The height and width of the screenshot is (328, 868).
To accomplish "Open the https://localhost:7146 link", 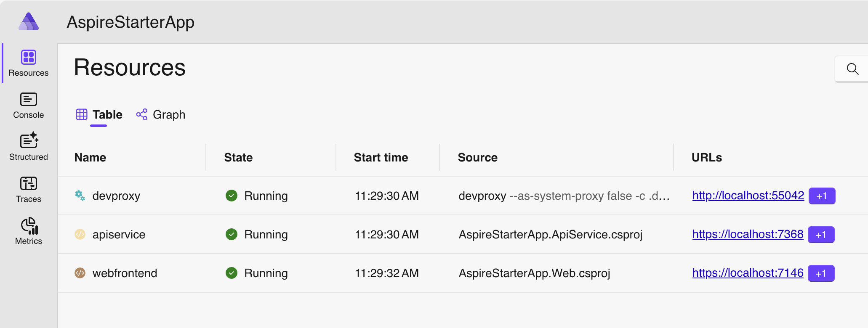I will pos(748,273).
